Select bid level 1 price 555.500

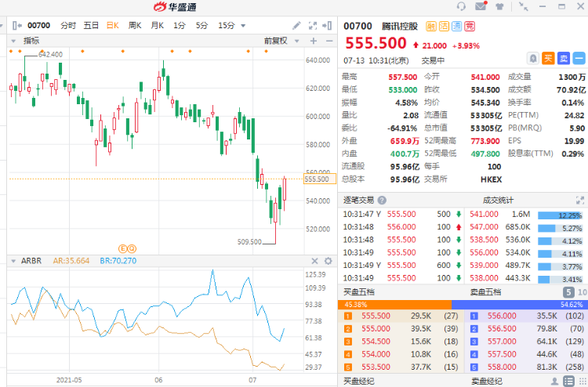pos(376,316)
